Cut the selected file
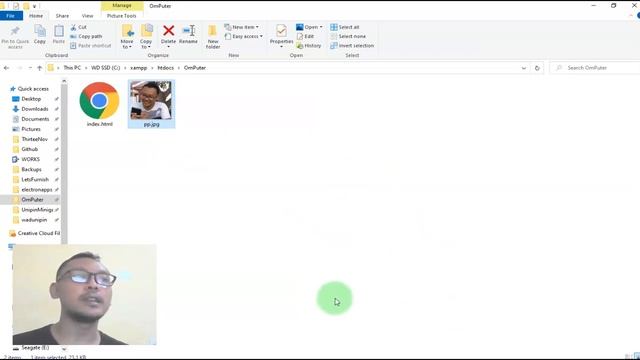The height and width of the screenshot is (360, 640). pyautogui.click(x=78, y=27)
